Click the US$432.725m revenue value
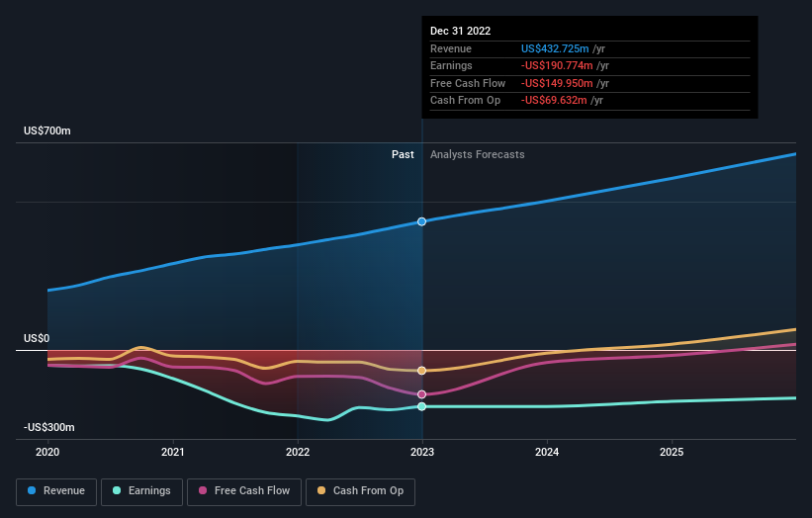Image resolution: width=812 pixels, height=518 pixels. (x=555, y=48)
